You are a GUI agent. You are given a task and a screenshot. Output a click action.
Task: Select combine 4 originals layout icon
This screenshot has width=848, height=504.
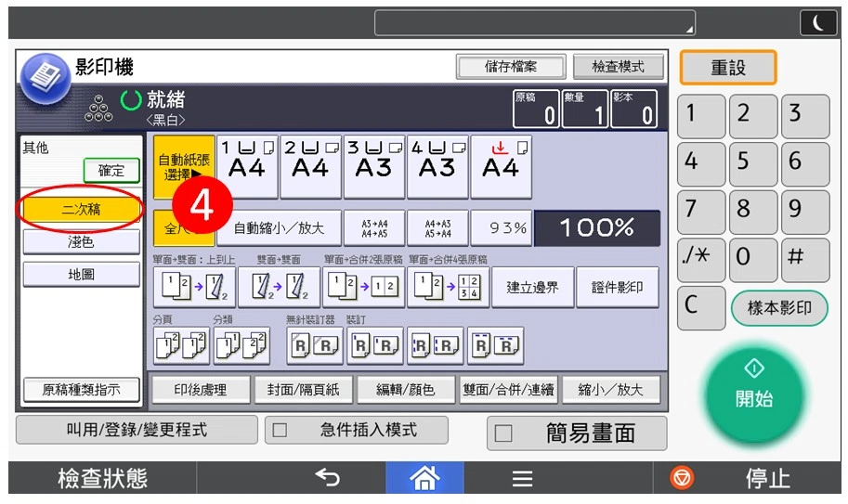(x=447, y=287)
